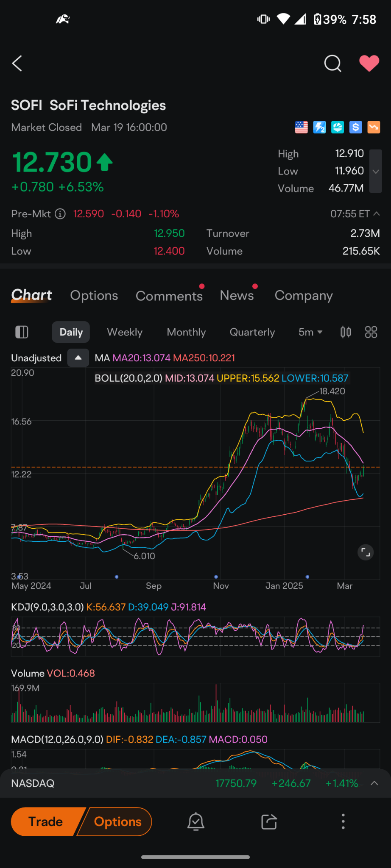Tap the MACD(12.0,26.0,9.0) indicator label
The image size is (391, 868).
tap(57, 739)
